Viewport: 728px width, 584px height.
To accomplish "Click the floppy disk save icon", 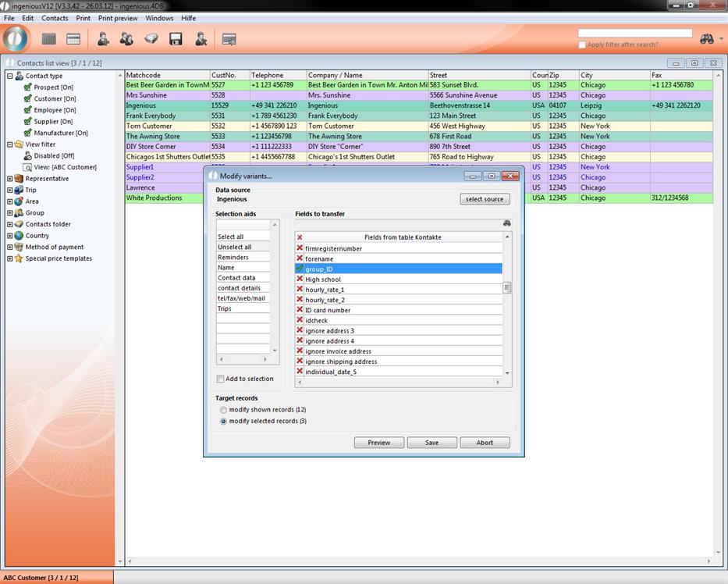I will [176, 39].
